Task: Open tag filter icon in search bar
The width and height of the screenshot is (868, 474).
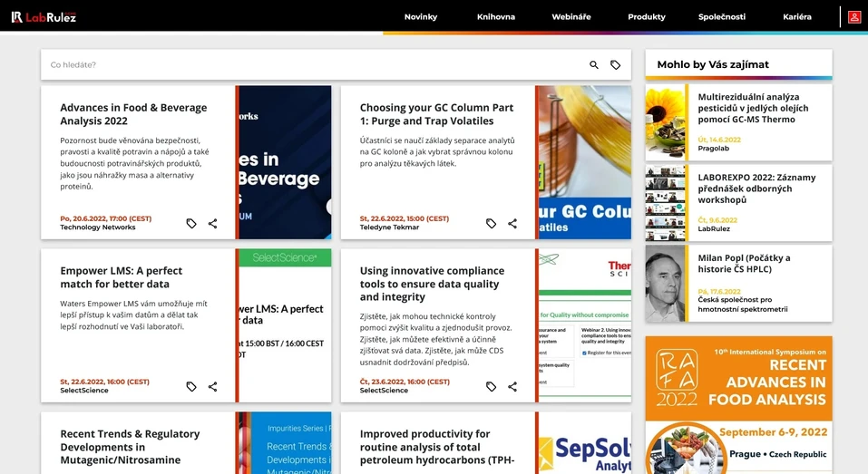Action: (x=615, y=65)
